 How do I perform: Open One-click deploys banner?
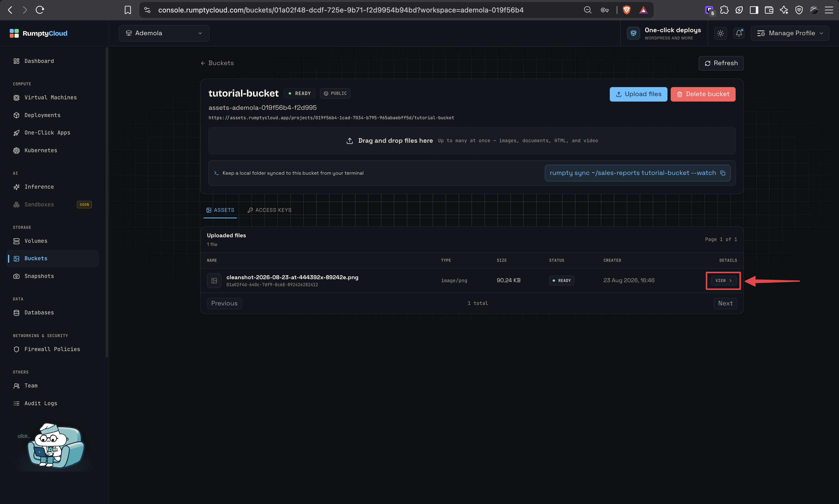664,33
